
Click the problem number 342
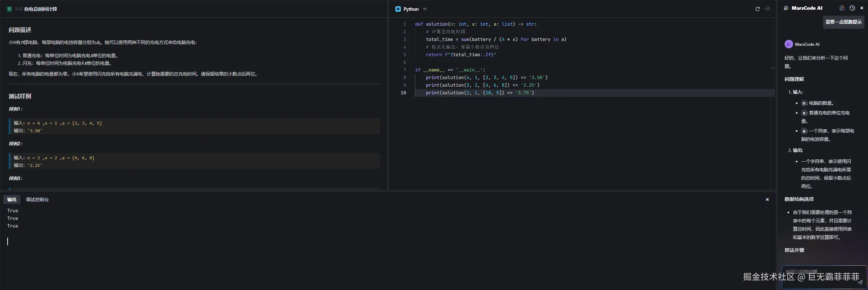coord(19,9)
